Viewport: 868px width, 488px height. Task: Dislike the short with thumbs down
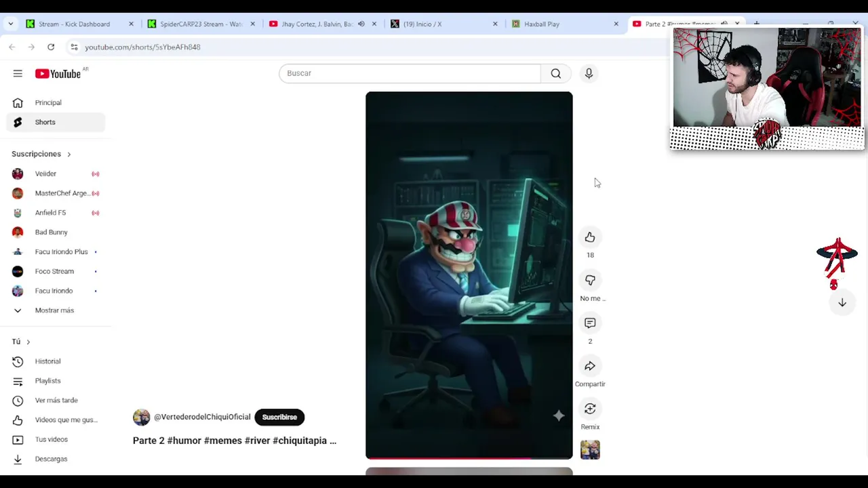pyautogui.click(x=590, y=280)
